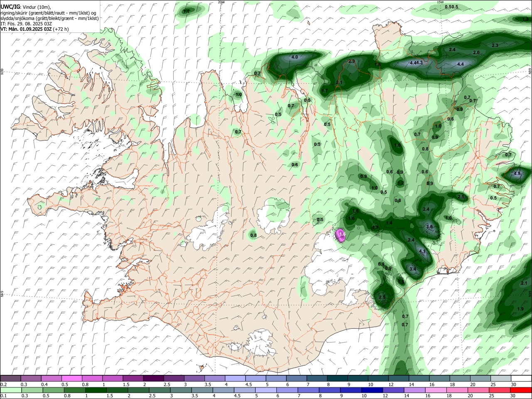
Task: Select the violet swatch labeled 12 in the rain scale
Action: 393,390
